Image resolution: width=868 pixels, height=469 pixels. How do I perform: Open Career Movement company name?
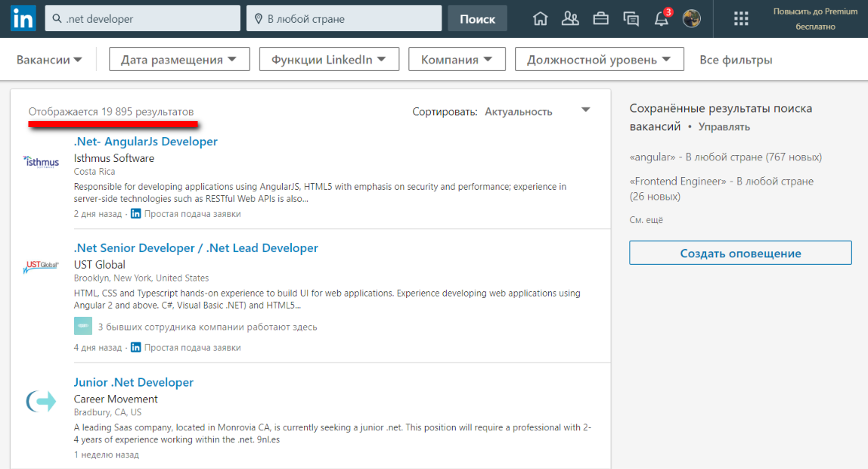click(116, 399)
